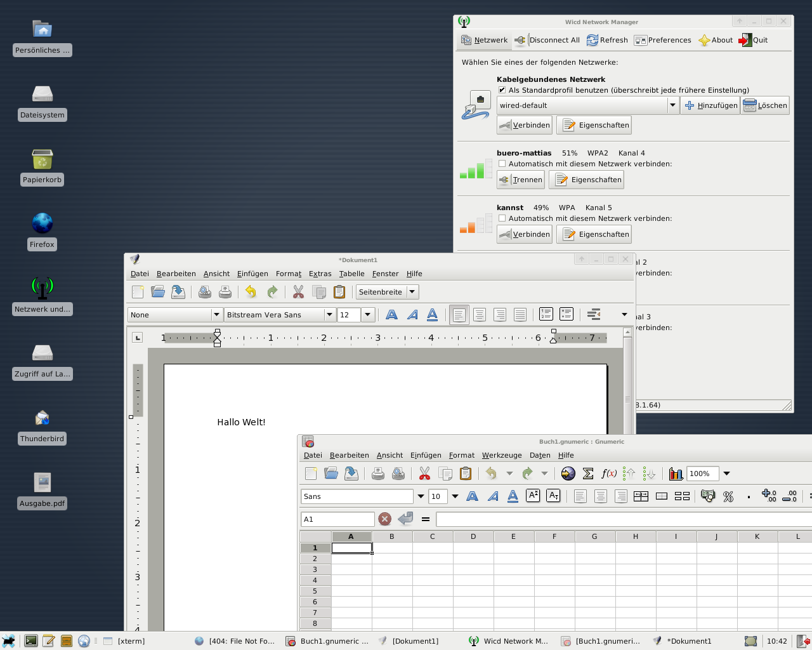
Task: Open Firefox from the desktop icon
Action: click(43, 223)
